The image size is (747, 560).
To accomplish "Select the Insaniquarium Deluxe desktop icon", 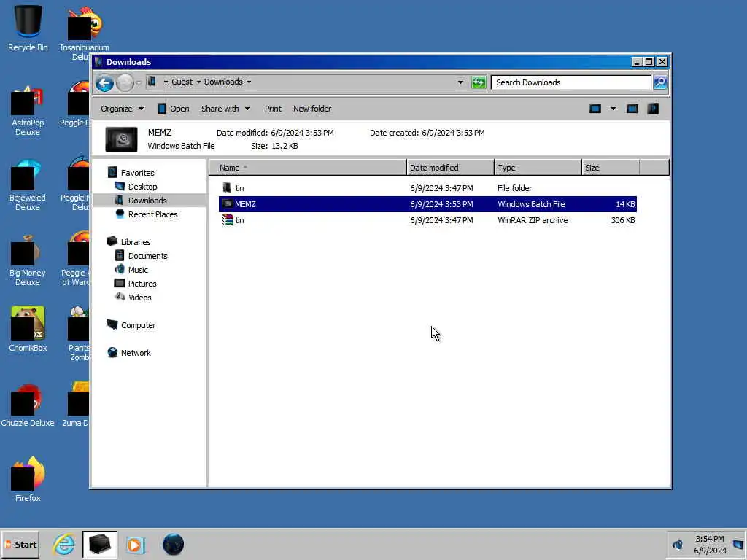I will (85, 34).
